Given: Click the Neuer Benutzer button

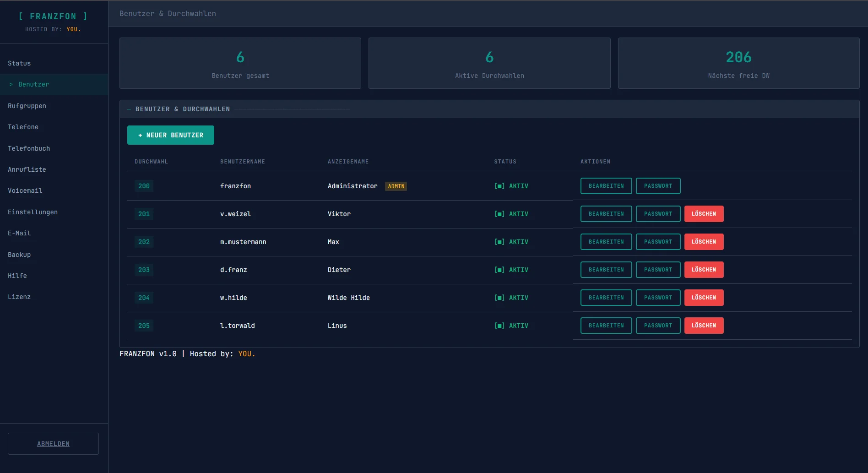Looking at the screenshot, I should tap(170, 135).
